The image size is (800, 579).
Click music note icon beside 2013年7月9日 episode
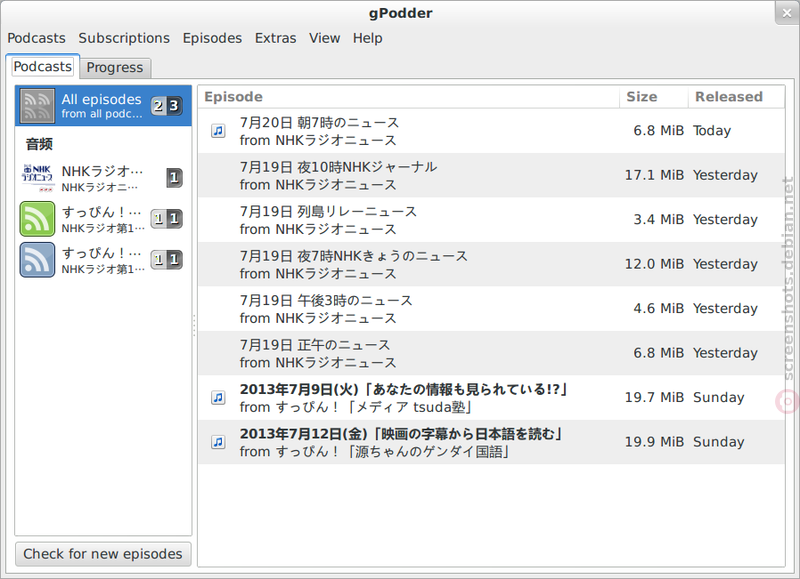click(x=218, y=397)
